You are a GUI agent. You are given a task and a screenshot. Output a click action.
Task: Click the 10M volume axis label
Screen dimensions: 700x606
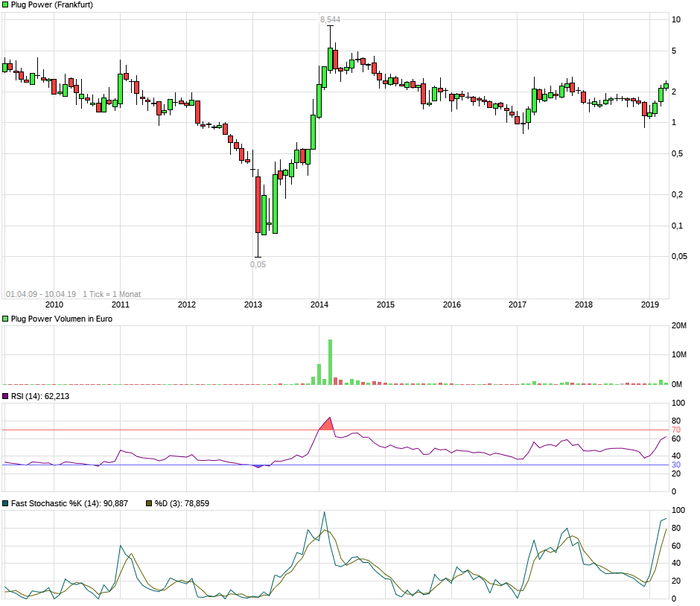coord(679,355)
